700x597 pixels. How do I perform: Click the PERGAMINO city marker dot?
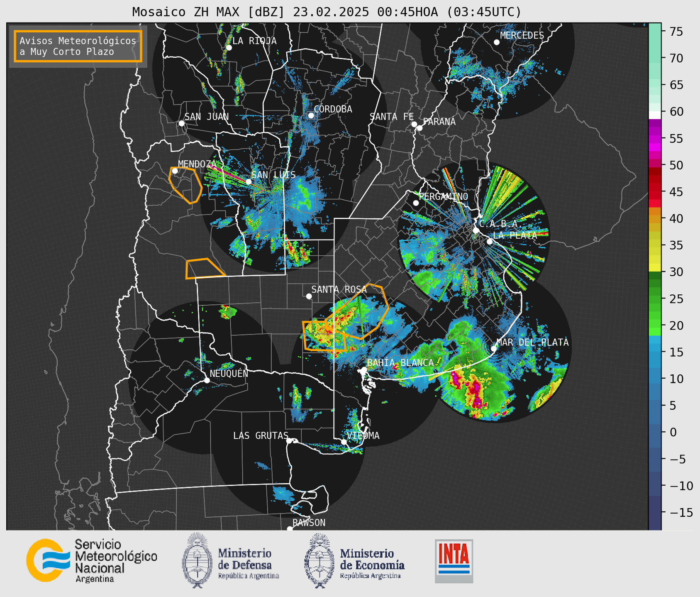click(x=416, y=203)
